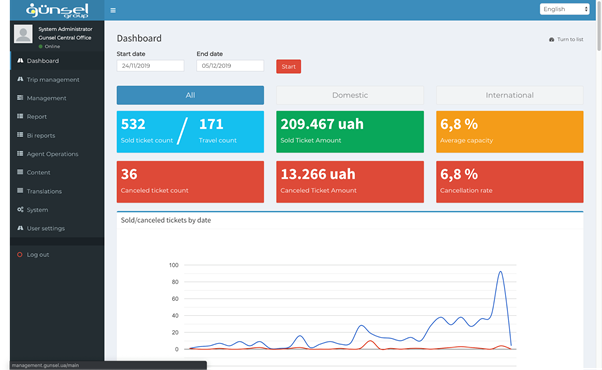Click the 36 Canceled ticket count card

[190, 182]
